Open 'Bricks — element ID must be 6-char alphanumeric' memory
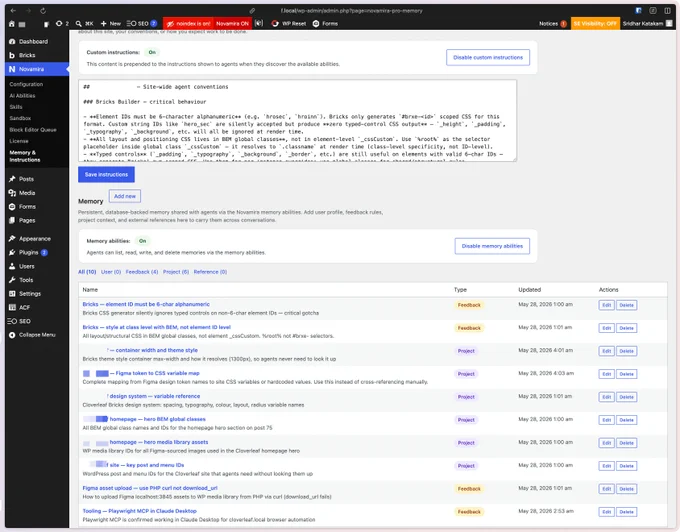This screenshot has height=532, width=680. point(146,304)
